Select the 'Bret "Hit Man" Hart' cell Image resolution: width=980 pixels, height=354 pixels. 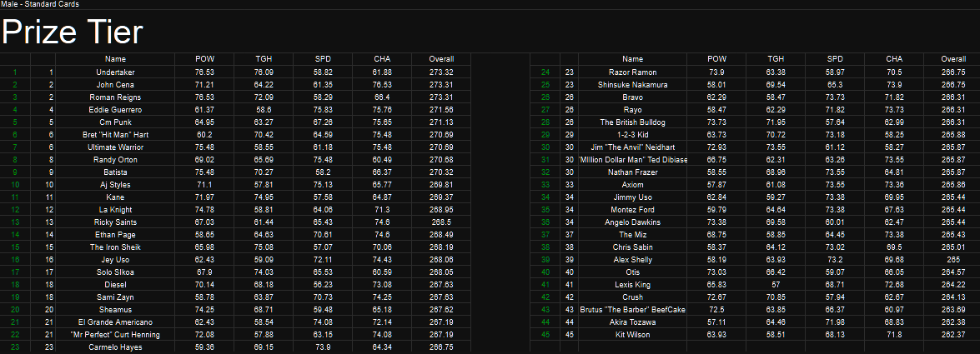pyautogui.click(x=116, y=135)
